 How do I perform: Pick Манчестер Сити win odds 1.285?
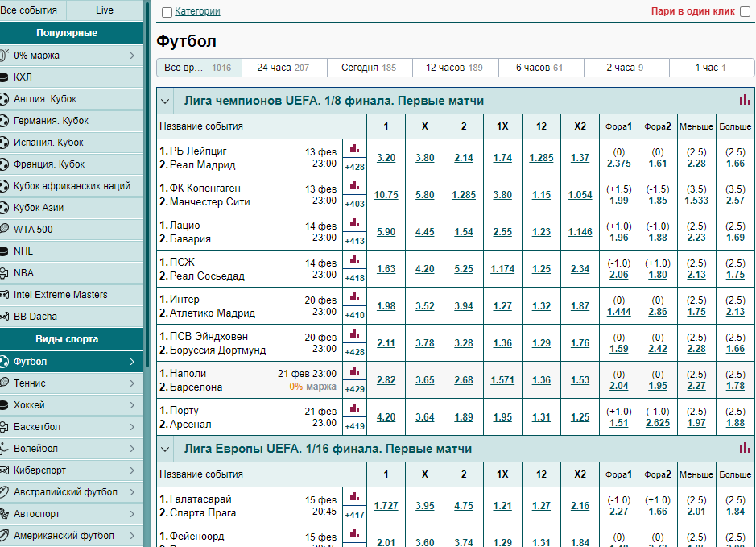464,195
